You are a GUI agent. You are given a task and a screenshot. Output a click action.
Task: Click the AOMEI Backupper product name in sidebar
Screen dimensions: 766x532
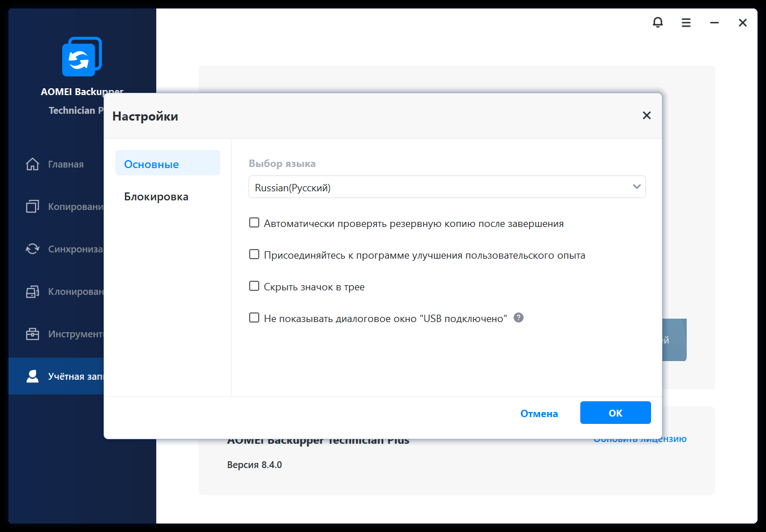(82, 92)
